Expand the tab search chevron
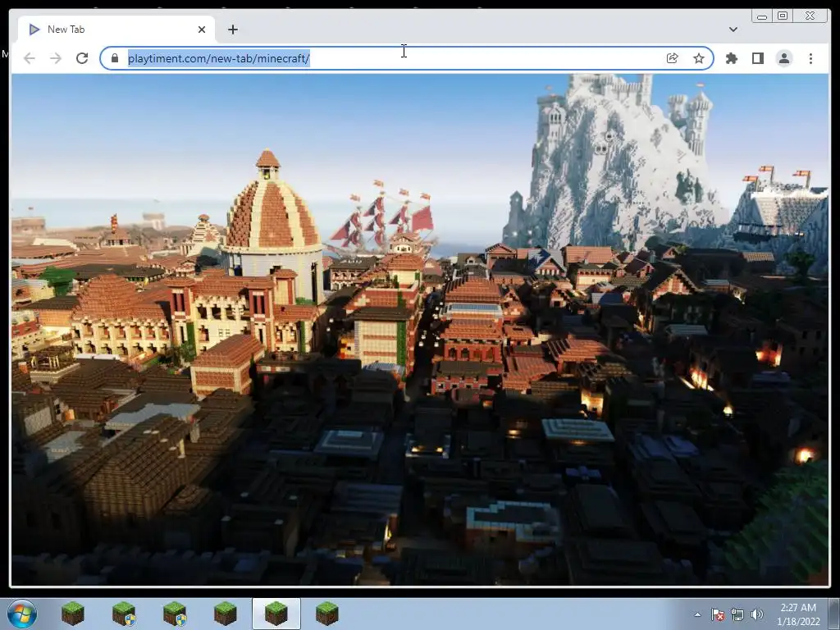 [x=733, y=30]
